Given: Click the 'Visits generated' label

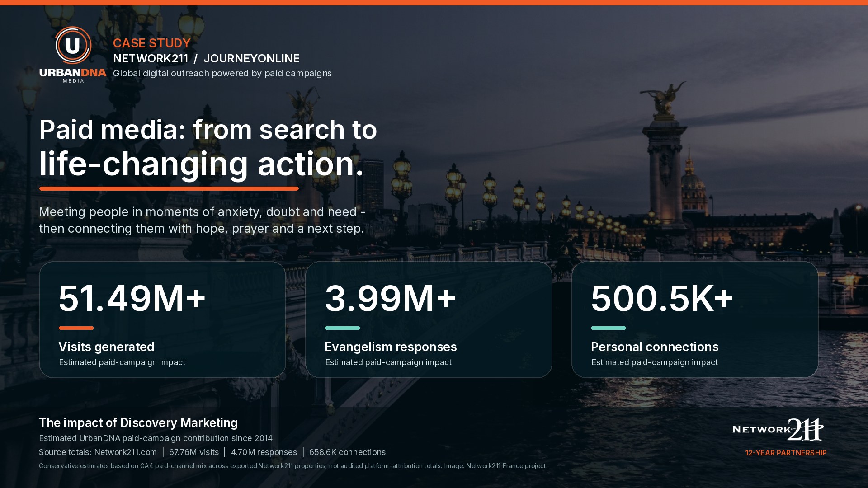Looking at the screenshot, I should 106,347.
